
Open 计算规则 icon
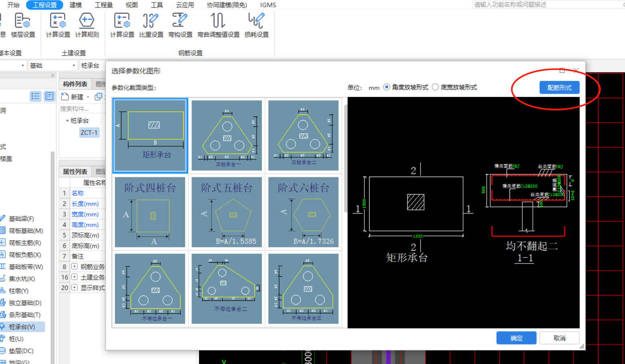(87, 26)
